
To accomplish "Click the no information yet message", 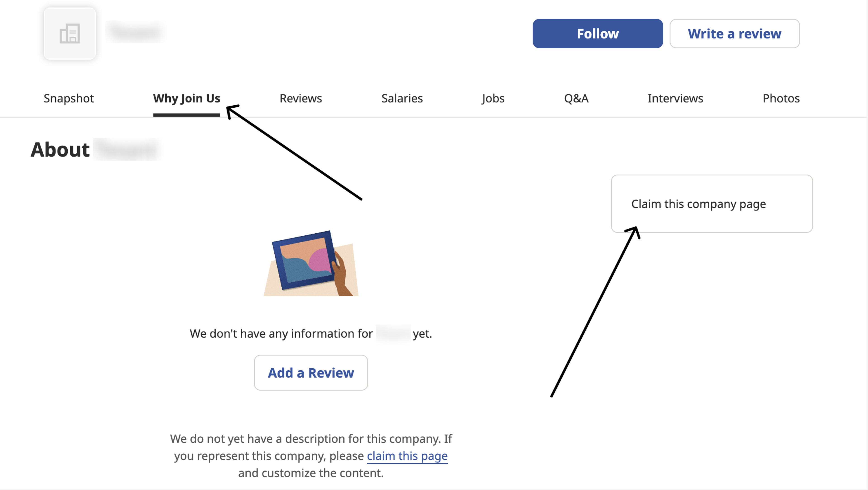I will (x=311, y=334).
